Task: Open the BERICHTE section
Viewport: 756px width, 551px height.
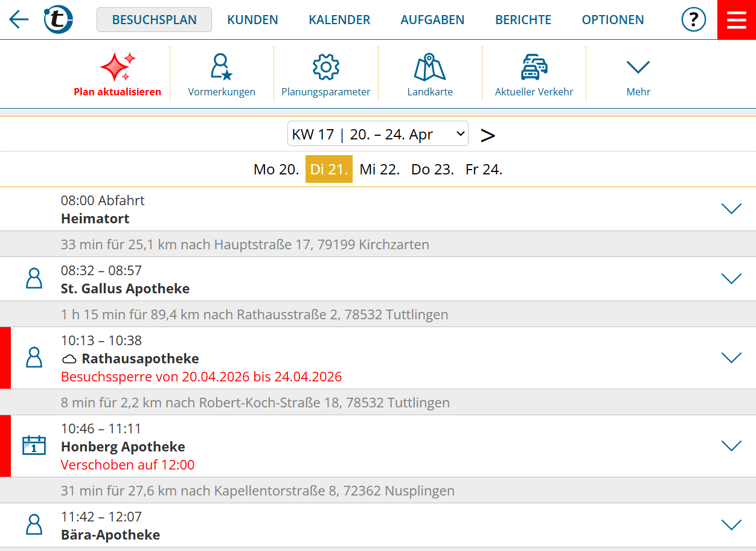Action: coord(523,19)
